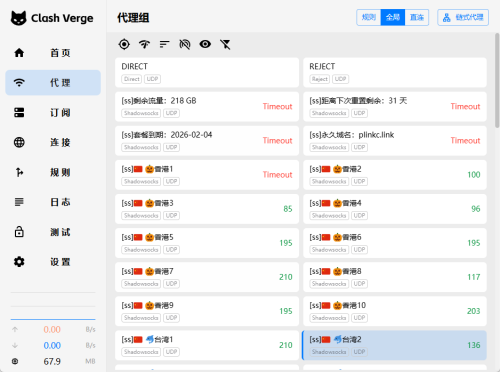Retest Timeout on 套餐到期 2026-02-04 entry

point(277,141)
